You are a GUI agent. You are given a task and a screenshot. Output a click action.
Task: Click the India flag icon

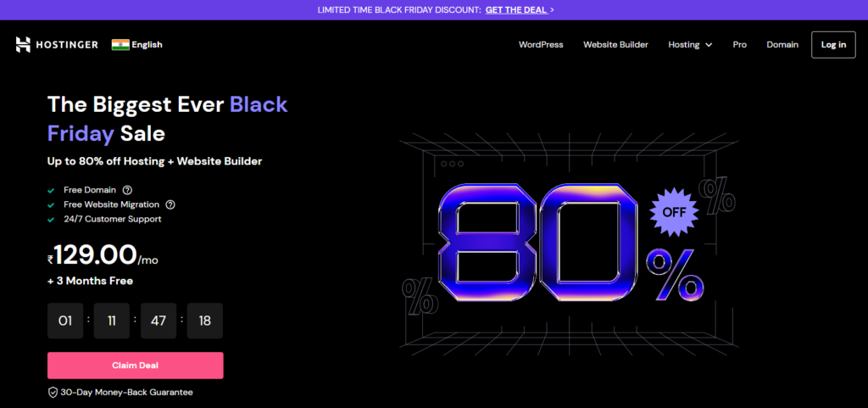point(120,45)
